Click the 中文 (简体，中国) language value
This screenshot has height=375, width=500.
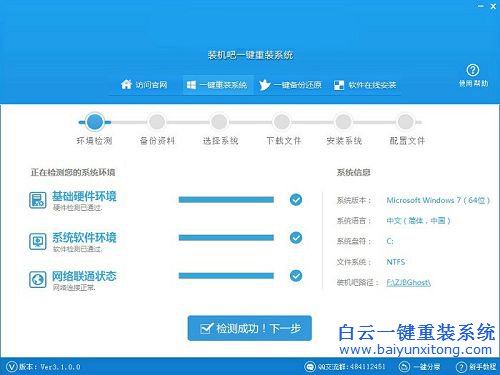tap(418, 221)
